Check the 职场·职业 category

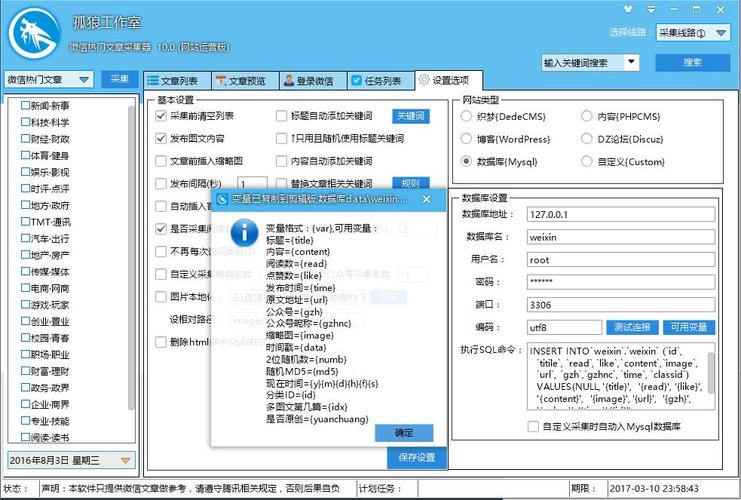pos(26,354)
